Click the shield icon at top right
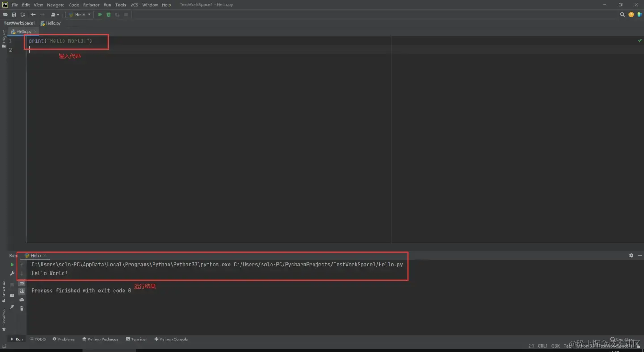Image resolution: width=644 pixels, height=352 pixels. pos(639,14)
